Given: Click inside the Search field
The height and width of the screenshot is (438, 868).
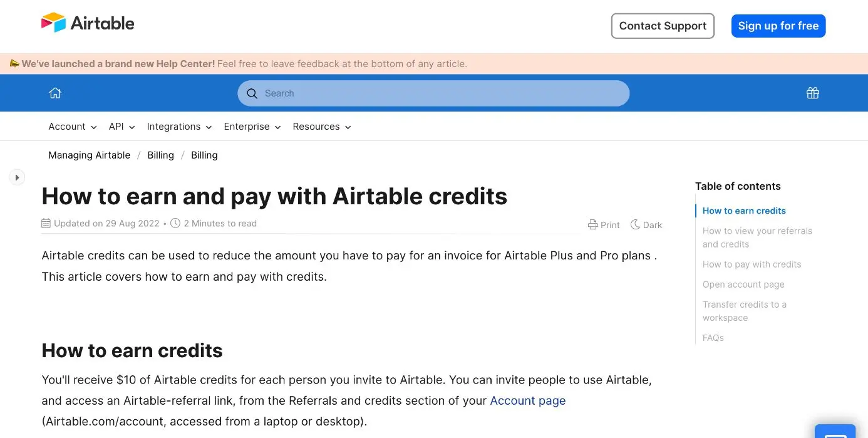Looking at the screenshot, I should 433,93.
